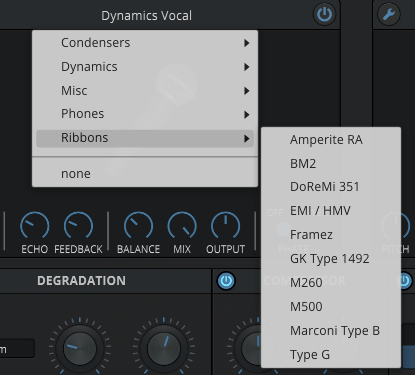Choose the none option in menu

(x=145, y=174)
